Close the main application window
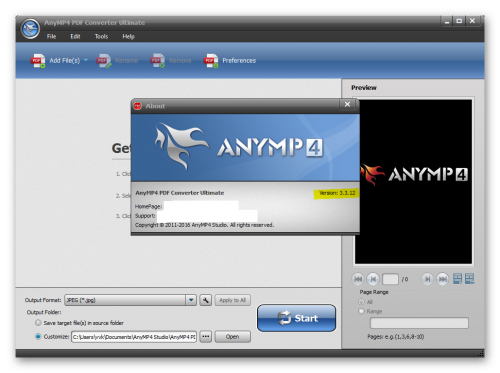The width and height of the screenshot is (500, 373). (472, 21)
